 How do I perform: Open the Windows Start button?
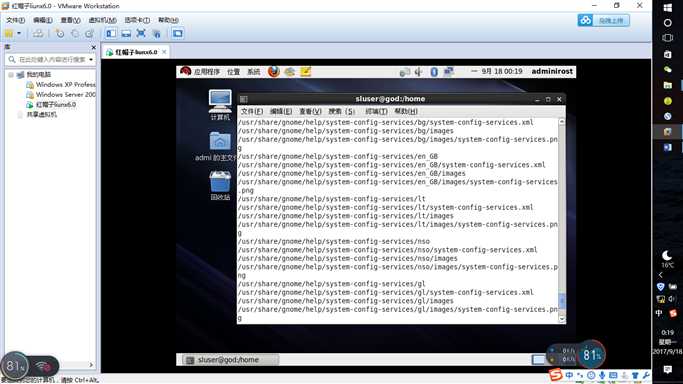pyautogui.click(x=667, y=7)
